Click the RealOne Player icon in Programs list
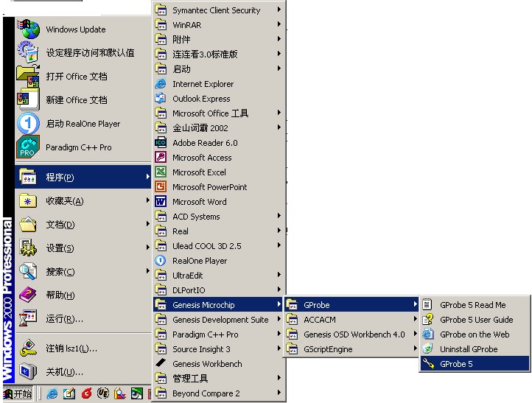The height and width of the screenshot is (403, 532). pyautogui.click(x=161, y=261)
